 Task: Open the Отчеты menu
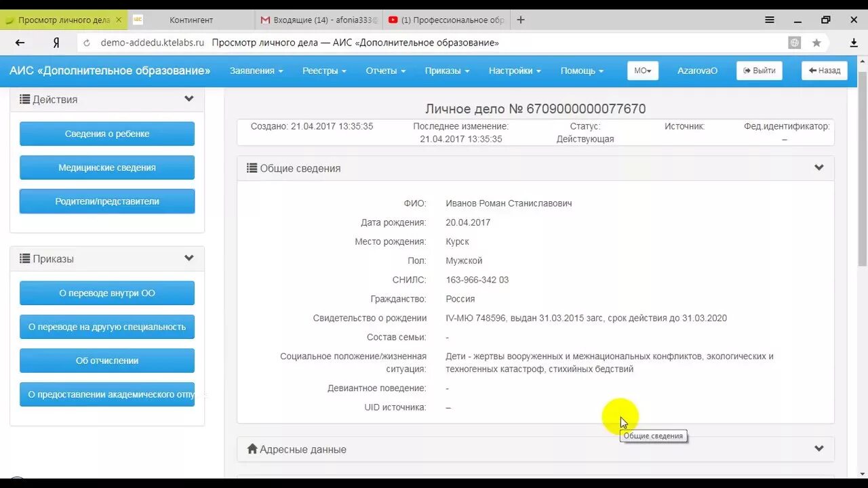click(x=386, y=70)
